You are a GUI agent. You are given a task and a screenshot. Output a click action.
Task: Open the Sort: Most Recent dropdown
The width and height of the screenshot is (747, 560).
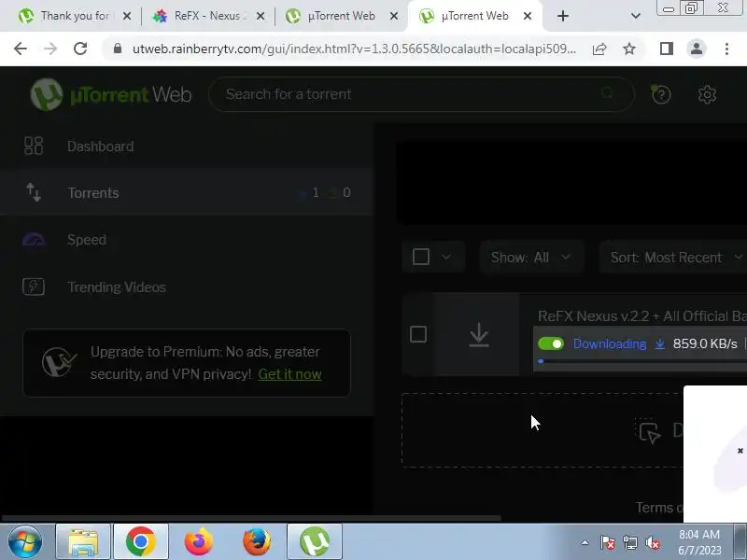tap(674, 258)
